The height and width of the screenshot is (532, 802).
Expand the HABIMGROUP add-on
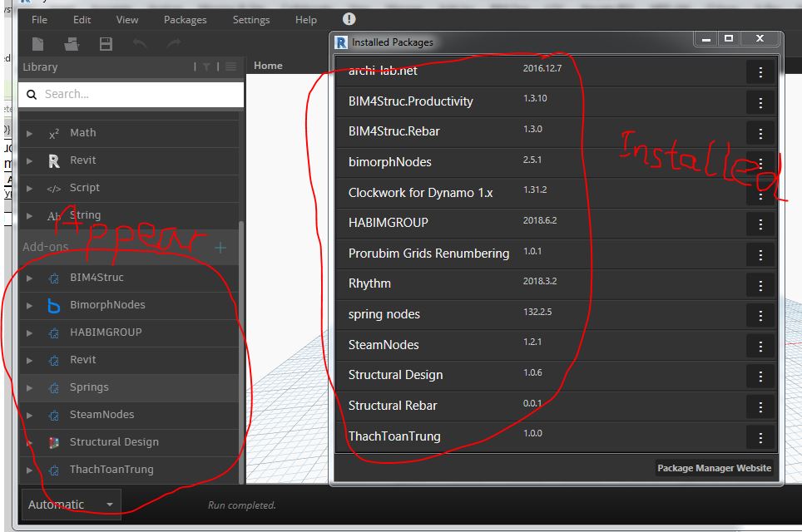pyautogui.click(x=30, y=333)
